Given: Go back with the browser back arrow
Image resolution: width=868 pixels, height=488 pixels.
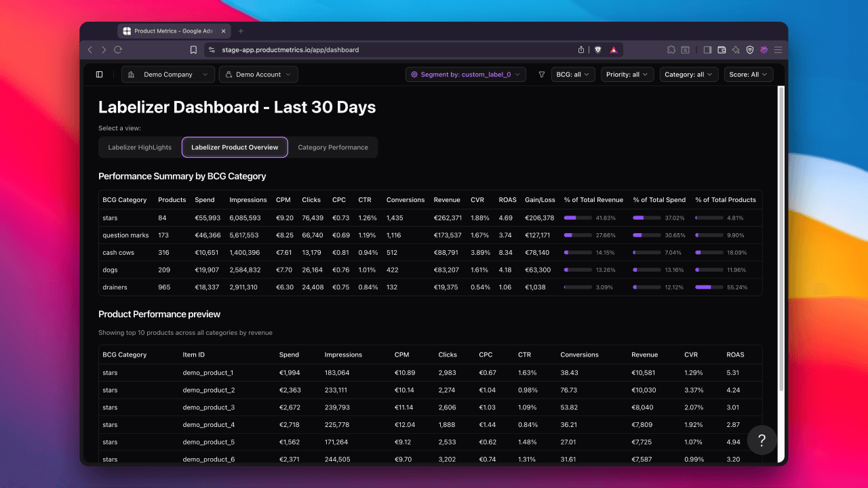Looking at the screenshot, I should [90, 49].
